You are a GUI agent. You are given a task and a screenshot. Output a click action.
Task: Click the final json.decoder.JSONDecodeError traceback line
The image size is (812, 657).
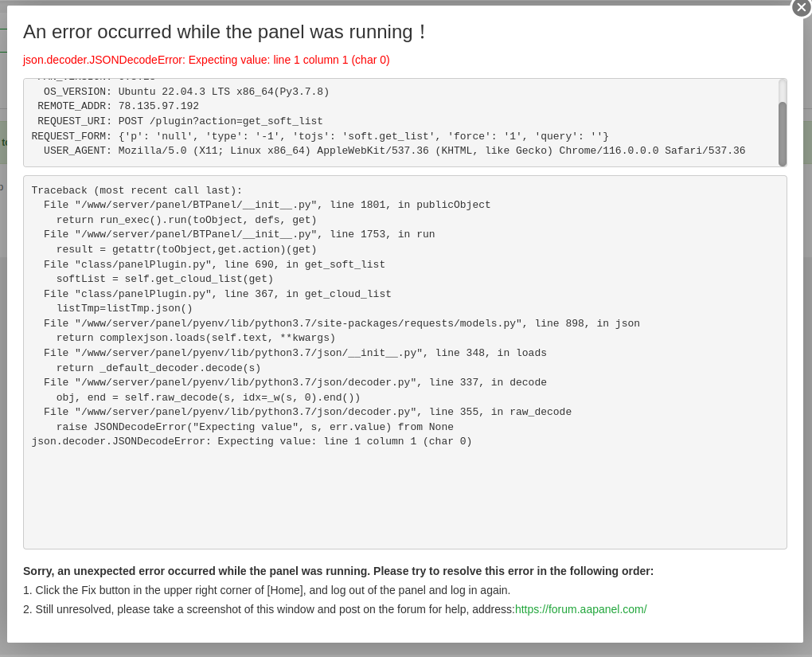252,441
